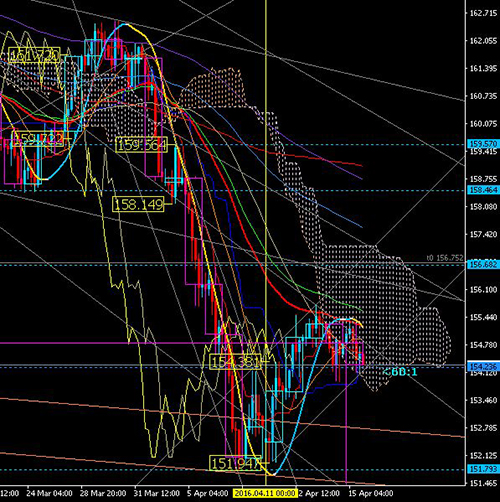Image resolution: width=500 pixels, height=502 pixels.
Task: Select the 154.236 current price tag
Action: 483,367
